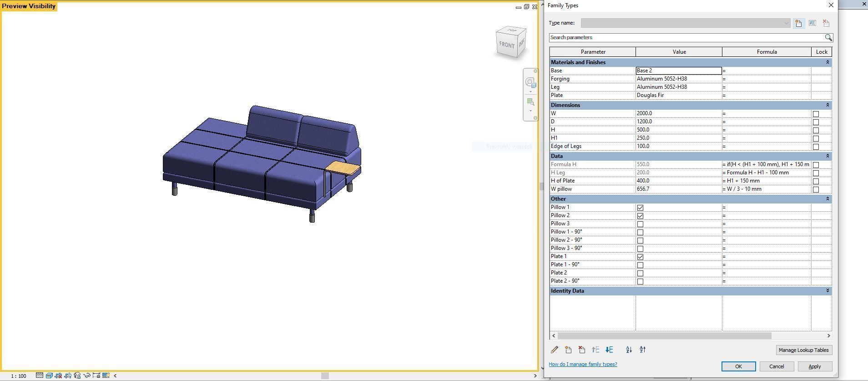Screen dimensions: 868x381
Task: Click the New Type icon beside Type name
Action: (798, 23)
